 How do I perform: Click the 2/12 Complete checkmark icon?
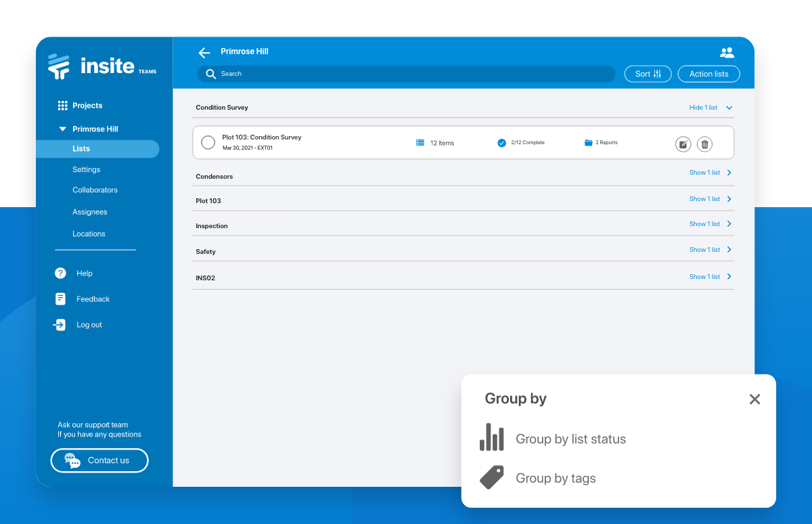pos(502,143)
